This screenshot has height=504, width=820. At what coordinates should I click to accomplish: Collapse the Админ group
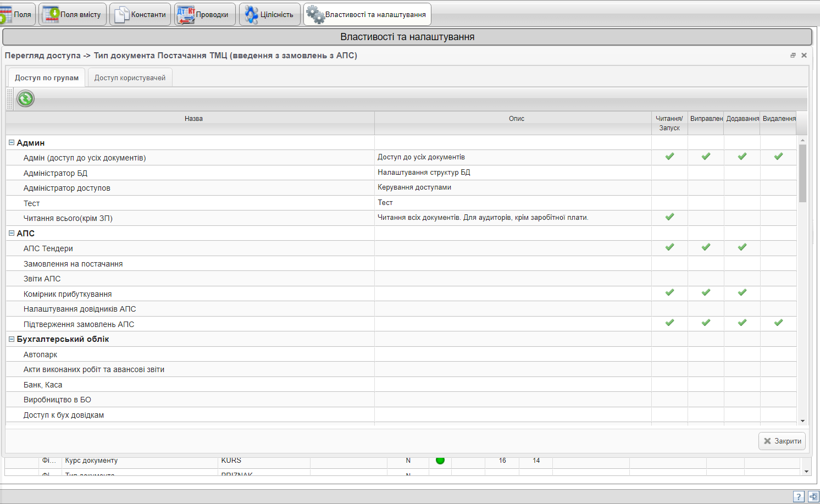click(12, 142)
